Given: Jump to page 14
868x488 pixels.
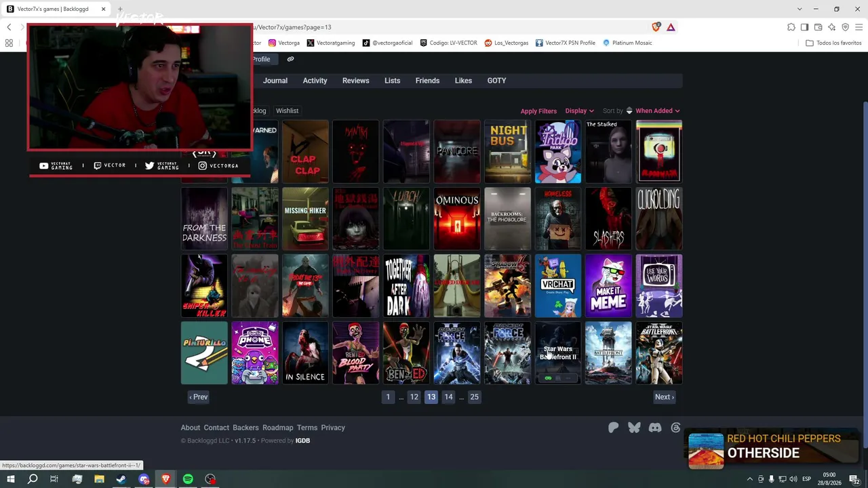Looking at the screenshot, I should [x=448, y=397].
